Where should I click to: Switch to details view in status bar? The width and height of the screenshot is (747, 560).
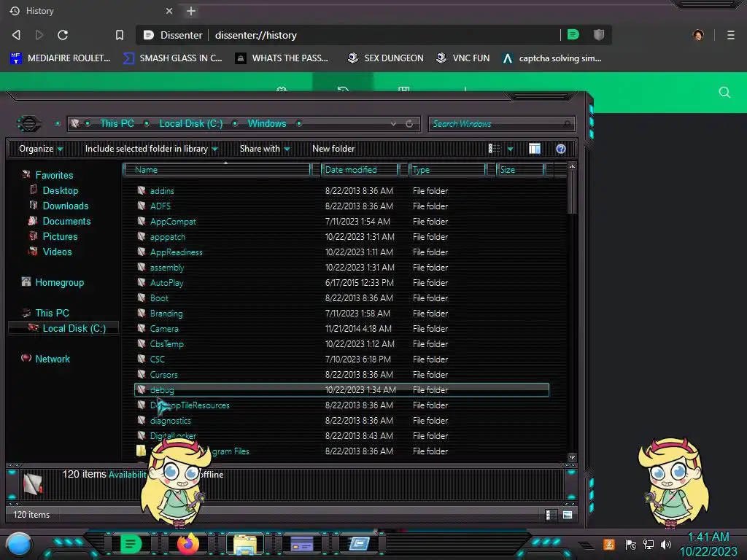click(551, 515)
